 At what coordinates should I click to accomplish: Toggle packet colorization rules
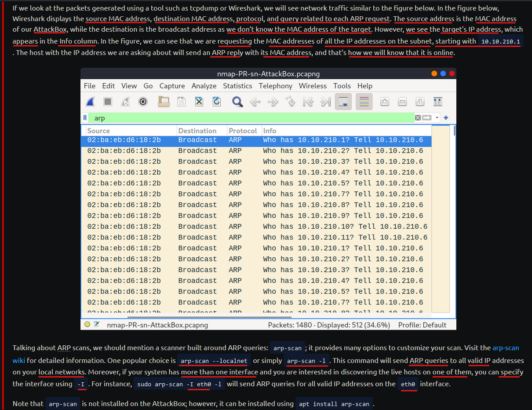[x=364, y=102]
